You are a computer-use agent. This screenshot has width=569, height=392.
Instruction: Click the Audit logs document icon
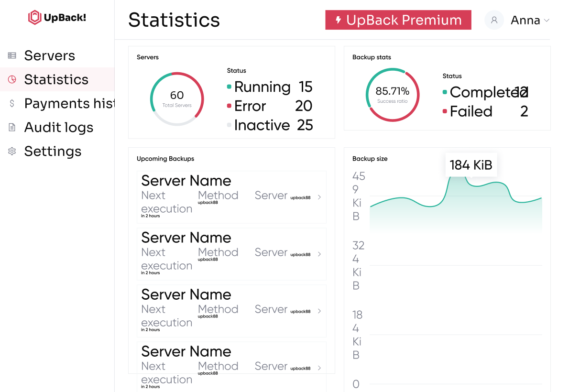click(12, 127)
